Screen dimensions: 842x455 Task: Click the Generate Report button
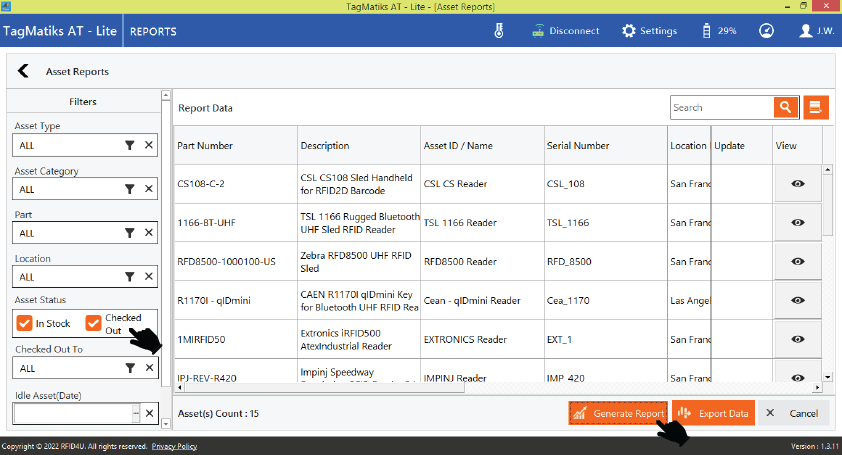(617, 413)
